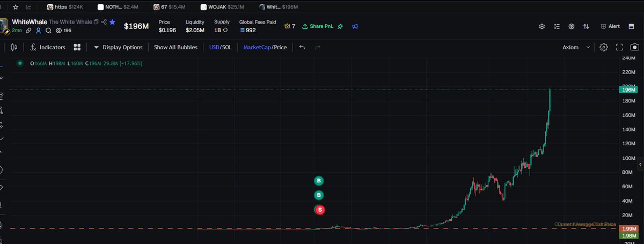Click the OHLC values legend text
The image size is (644, 244).
85,63
